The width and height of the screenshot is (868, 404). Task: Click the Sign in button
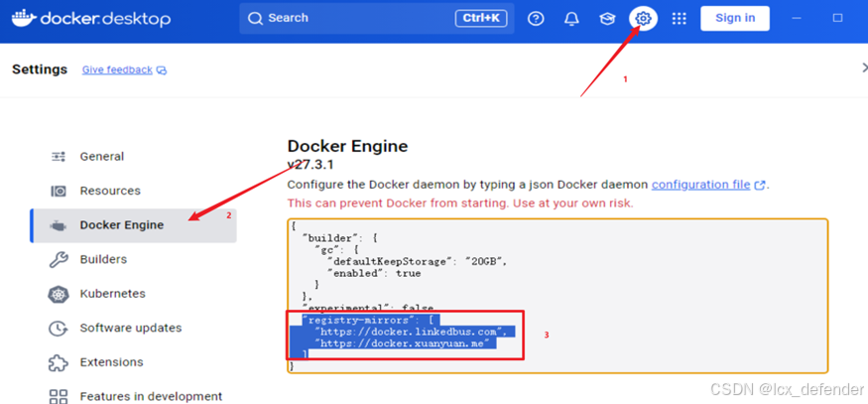tap(735, 18)
